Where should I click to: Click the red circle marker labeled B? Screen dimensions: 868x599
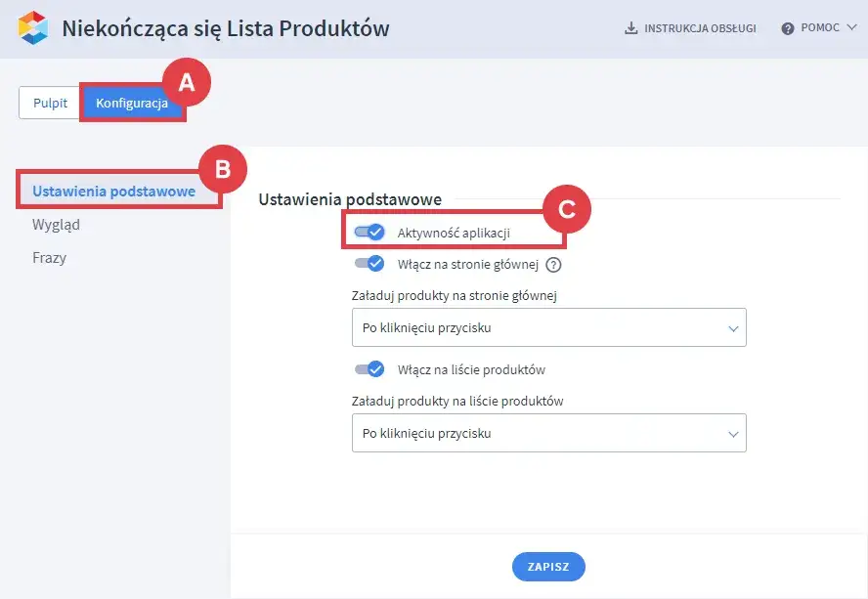223,169
